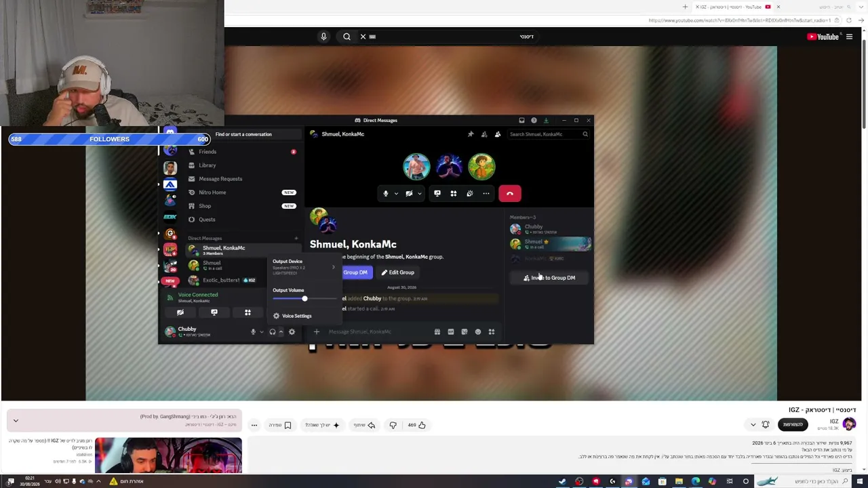Click Edit Group button
868x488 pixels.
point(397,272)
